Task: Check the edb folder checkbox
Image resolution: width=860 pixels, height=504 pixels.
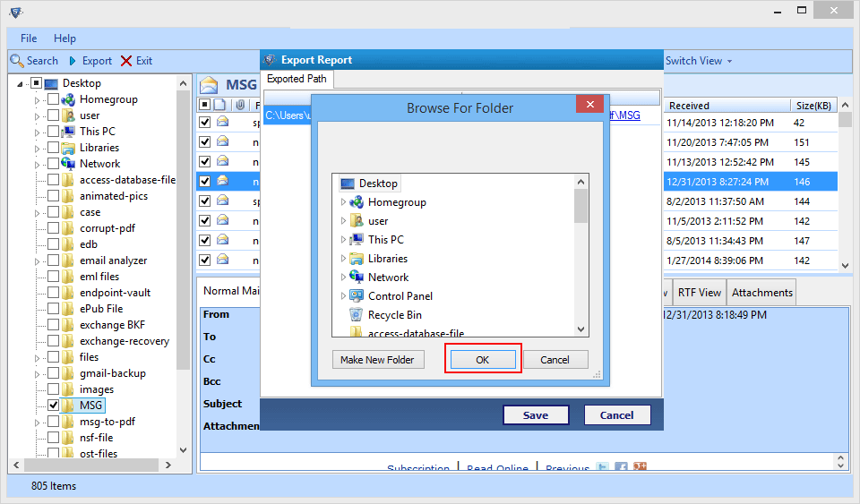Action: point(53,244)
